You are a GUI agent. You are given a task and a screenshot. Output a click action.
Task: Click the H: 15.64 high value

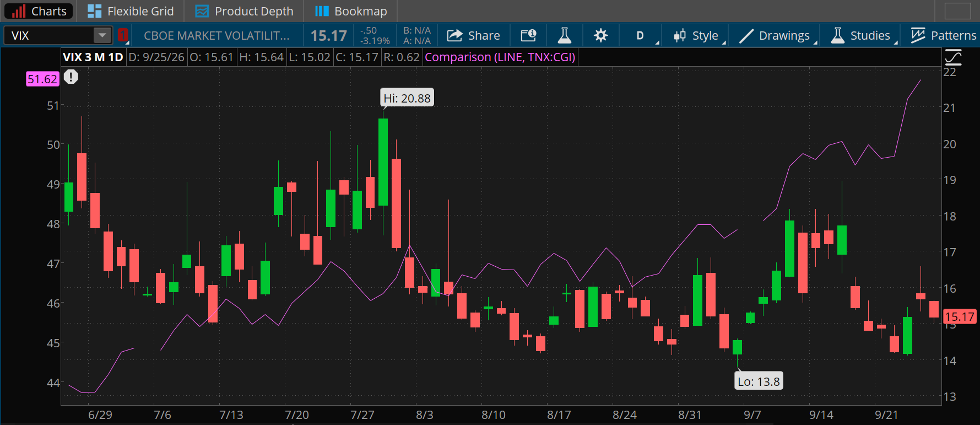(261, 57)
